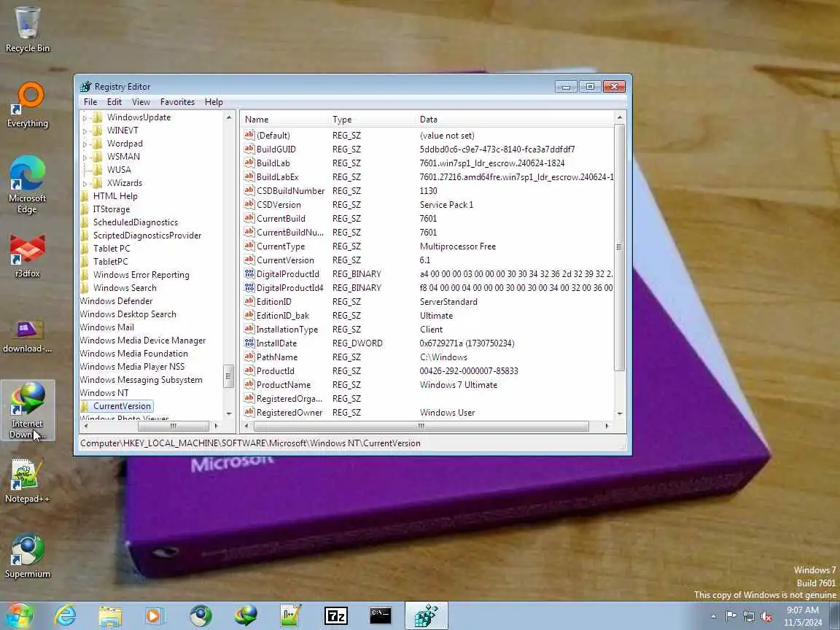
Task: Switch to Registry Editor taskbar button
Action: tap(427, 615)
